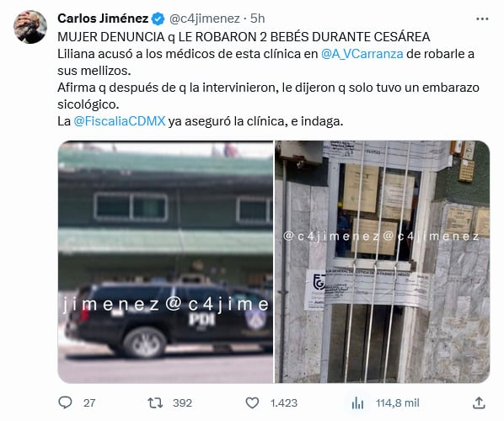The image size is (504, 421).
Task: Open the @A_VCarranza mention
Action: coord(362,54)
